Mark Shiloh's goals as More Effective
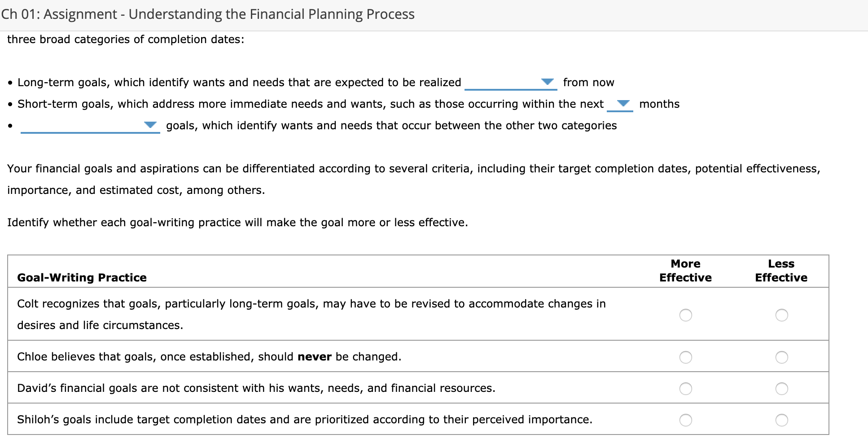The image size is (868, 439). click(685, 421)
